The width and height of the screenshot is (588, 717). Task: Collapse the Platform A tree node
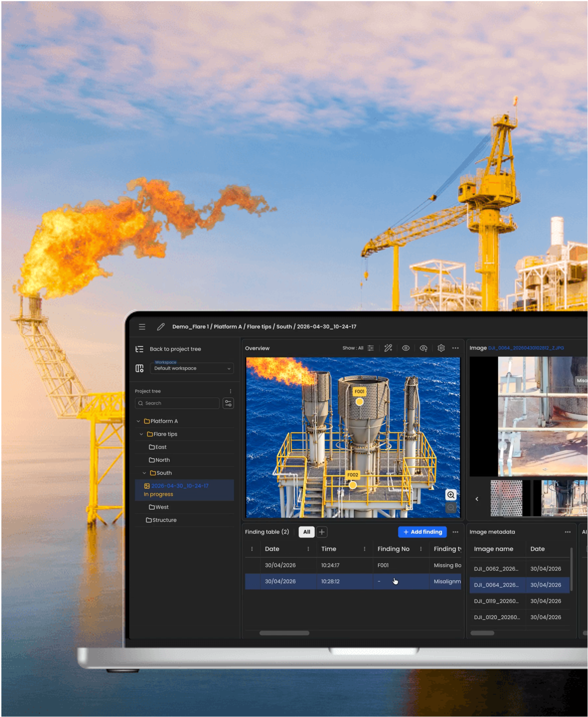(138, 421)
